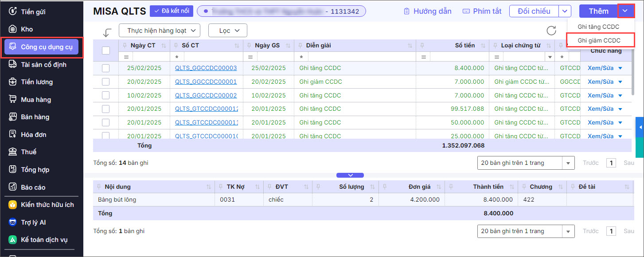Expand the arrow next to Đối chiếu
Image resolution: width=644 pixels, height=257 pixels.
[x=565, y=11]
